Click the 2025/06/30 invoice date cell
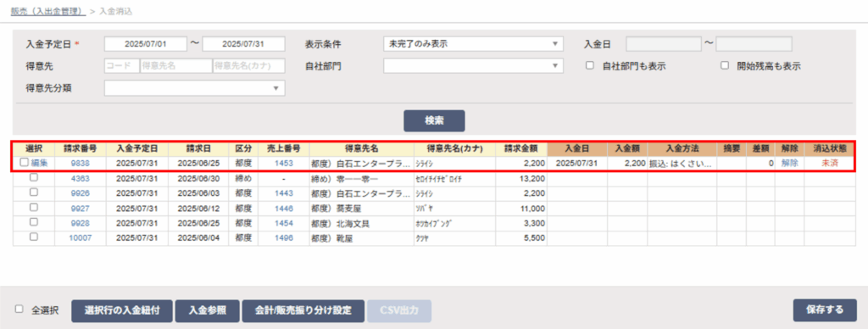868x329 pixels. 198,178
